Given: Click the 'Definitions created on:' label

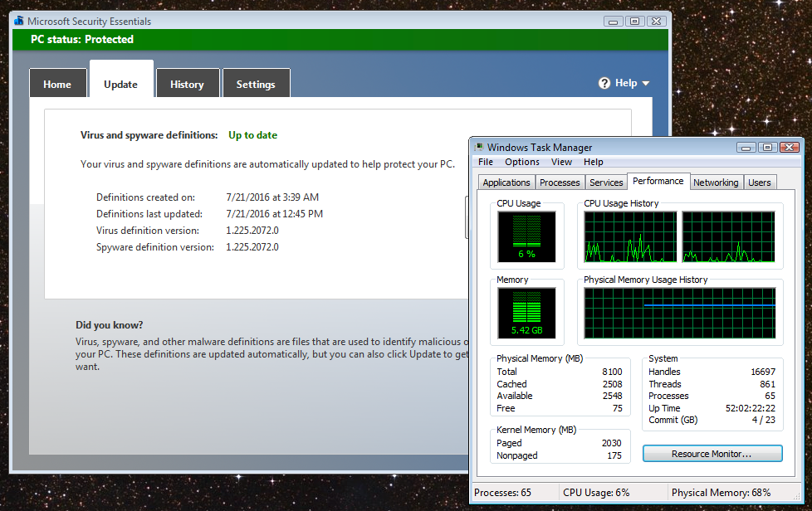Looking at the screenshot, I should pyautogui.click(x=145, y=197).
